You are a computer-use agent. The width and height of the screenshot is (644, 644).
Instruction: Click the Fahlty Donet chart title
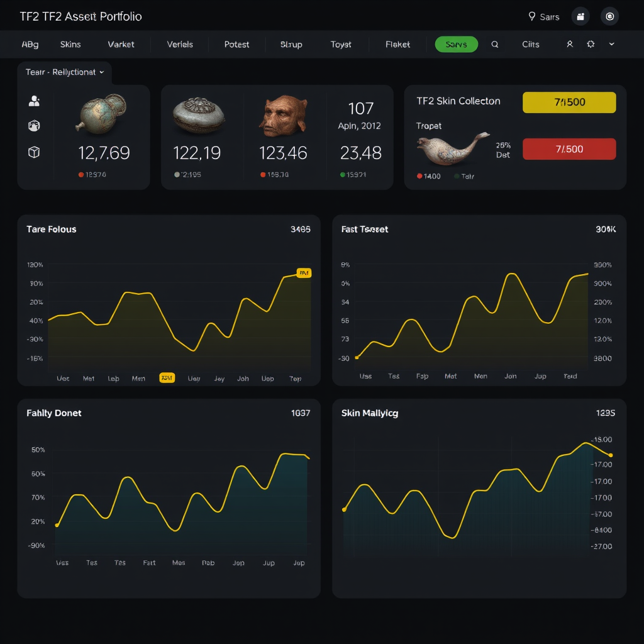pos(54,413)
